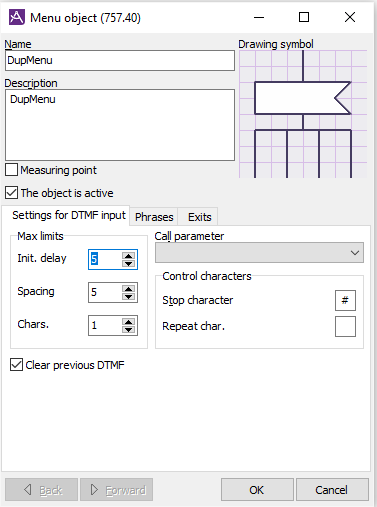Uncheck The object is active

point(12,193)
